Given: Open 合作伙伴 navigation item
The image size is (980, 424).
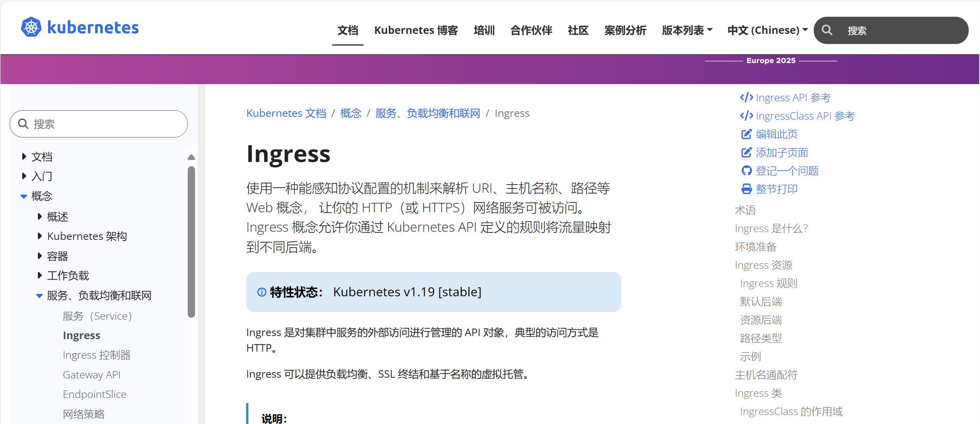Looking at the screenshot, I should tap(531, 30).
